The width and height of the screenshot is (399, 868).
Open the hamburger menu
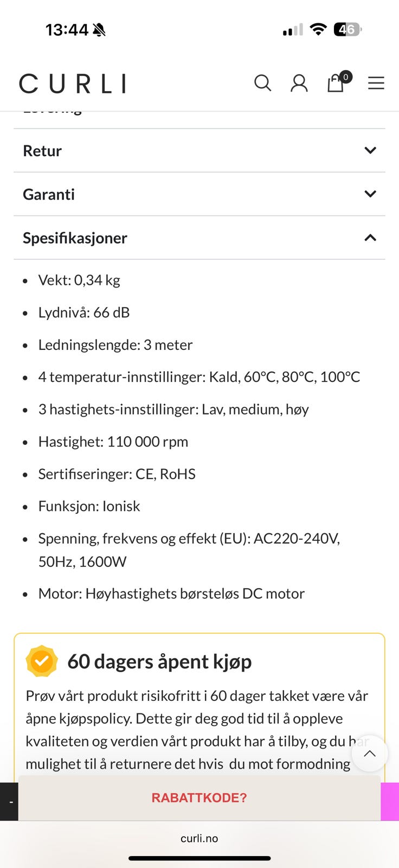(x=376, y=83)
